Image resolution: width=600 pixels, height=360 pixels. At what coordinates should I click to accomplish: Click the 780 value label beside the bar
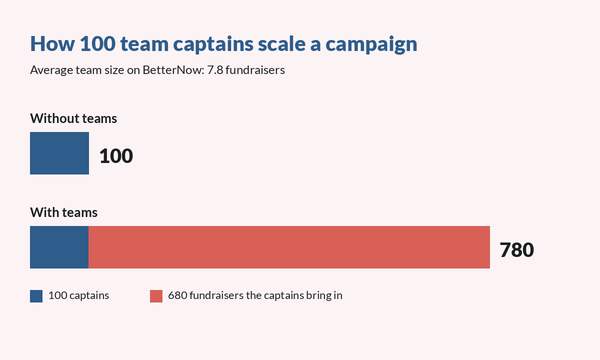click(517, 250)
